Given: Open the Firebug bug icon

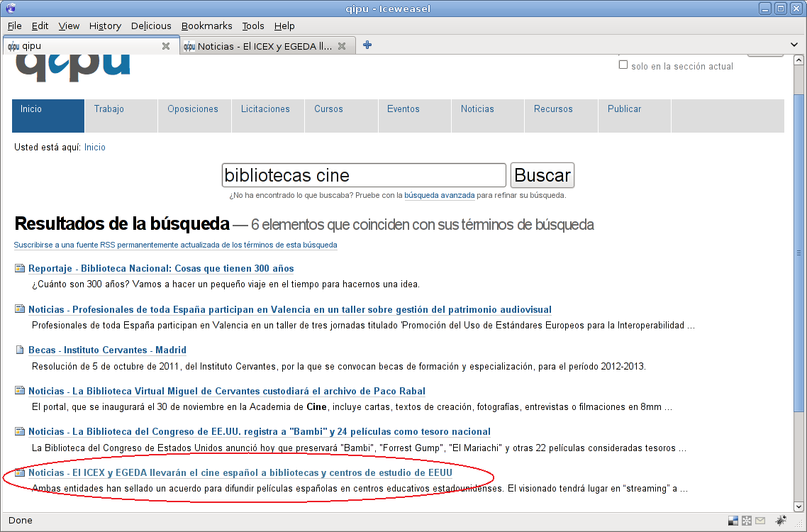Looking at the screenshot, I should (x=781, y=521).
